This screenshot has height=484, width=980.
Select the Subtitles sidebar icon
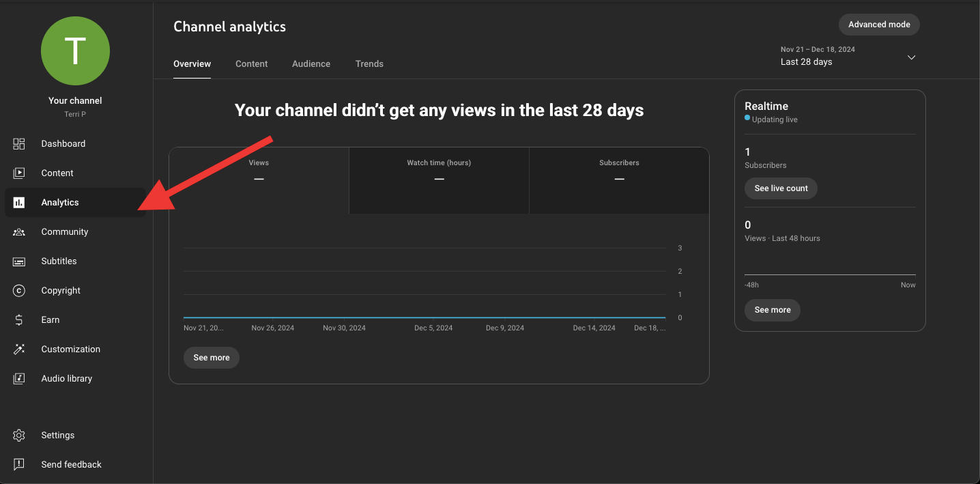click(18, 261)
